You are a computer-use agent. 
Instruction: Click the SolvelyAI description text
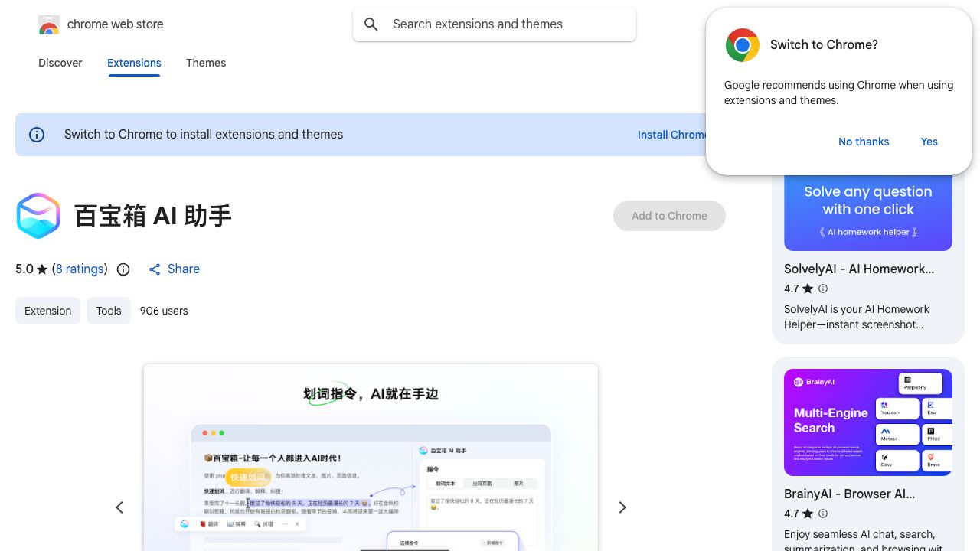857,317
